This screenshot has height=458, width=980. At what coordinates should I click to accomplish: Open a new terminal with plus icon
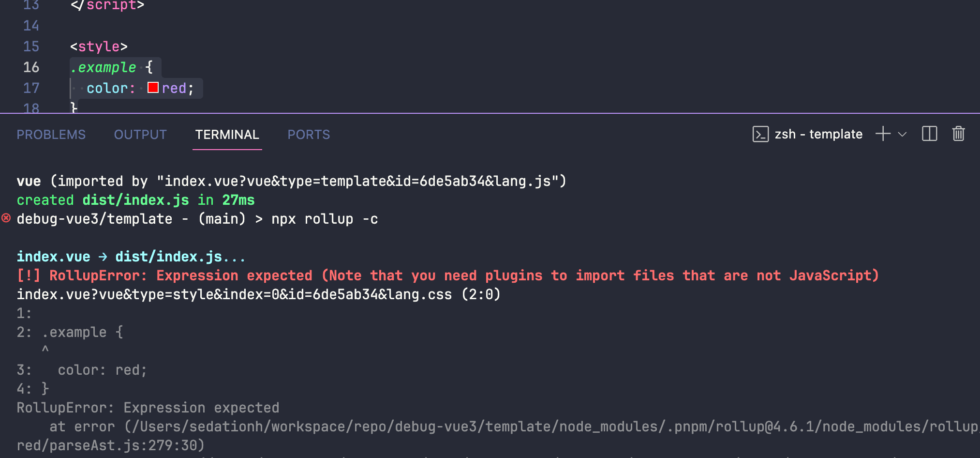click(x=883, y=134)
